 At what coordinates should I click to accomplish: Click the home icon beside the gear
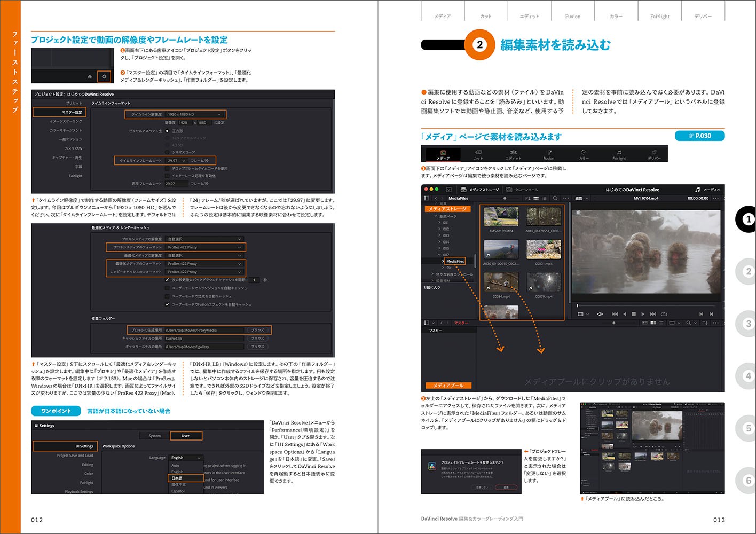click(x=90, y=77)
